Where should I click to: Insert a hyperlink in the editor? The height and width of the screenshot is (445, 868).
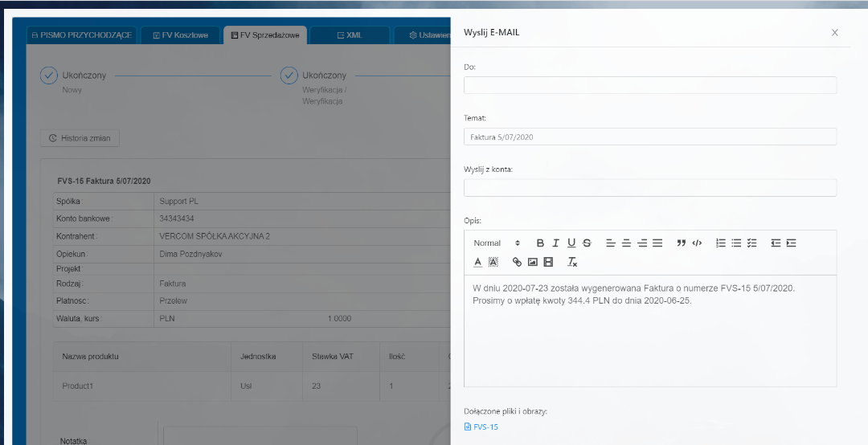517,262
